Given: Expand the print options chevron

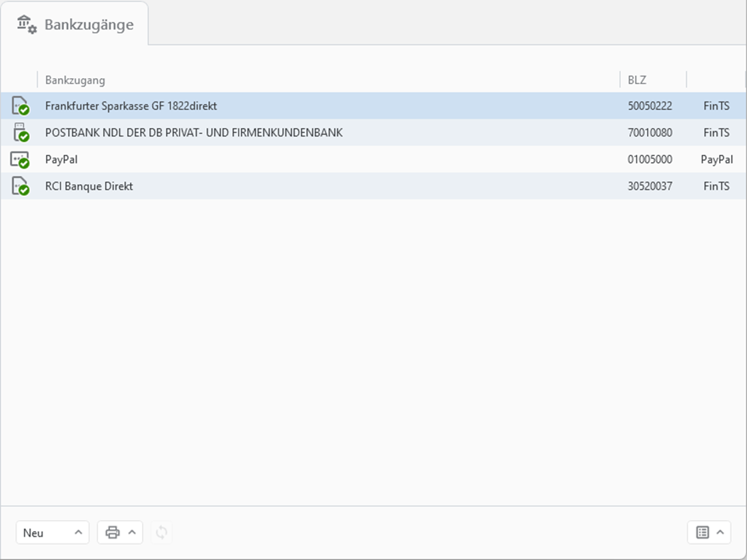Looking at the screenshot, I should click(x=131, y=532).
